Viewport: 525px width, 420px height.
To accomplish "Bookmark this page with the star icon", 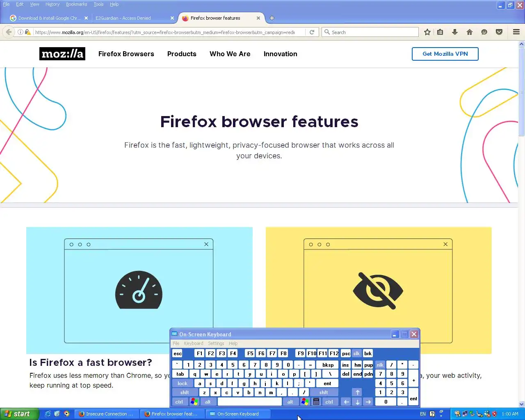I will pyautogui.click(x=427, y=32).
